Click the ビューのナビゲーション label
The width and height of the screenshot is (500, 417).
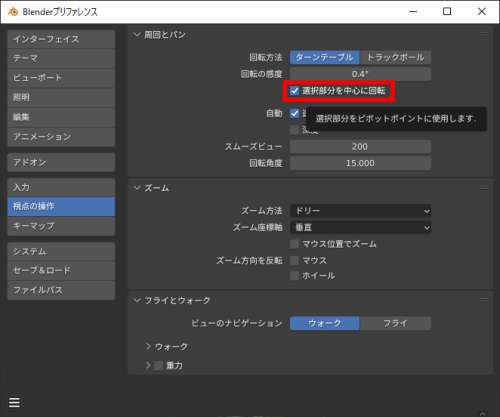[x=237, y=323]
